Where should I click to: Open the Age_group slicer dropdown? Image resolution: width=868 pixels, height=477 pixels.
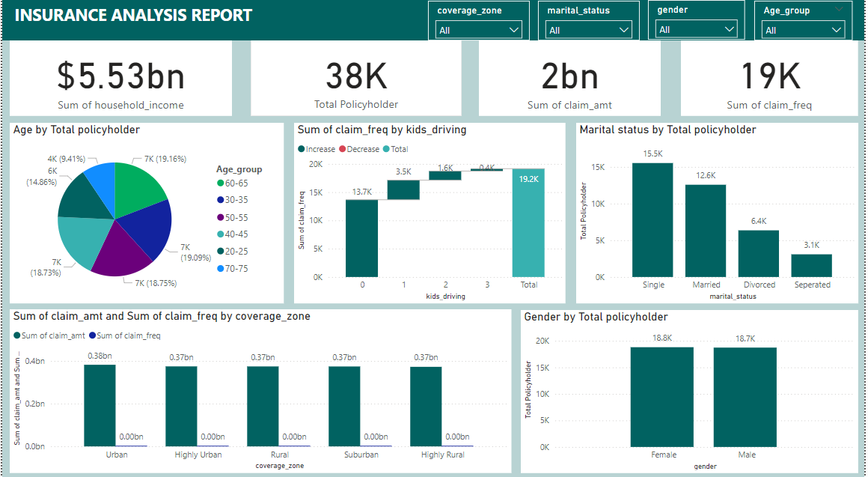803,30
